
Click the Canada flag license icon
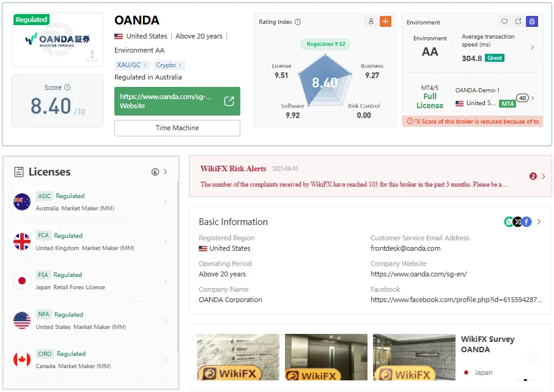[x=22, y=360]
